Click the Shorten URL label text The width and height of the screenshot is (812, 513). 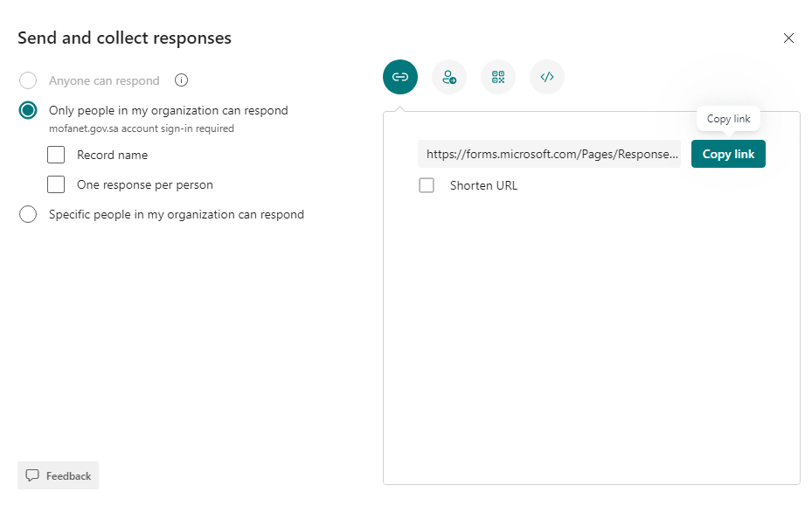483,185
